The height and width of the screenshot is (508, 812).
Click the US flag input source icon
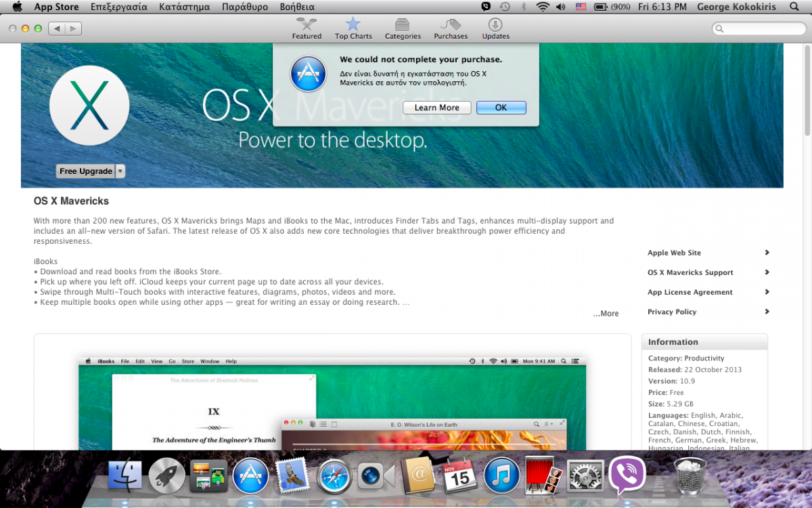click(581, 7)
